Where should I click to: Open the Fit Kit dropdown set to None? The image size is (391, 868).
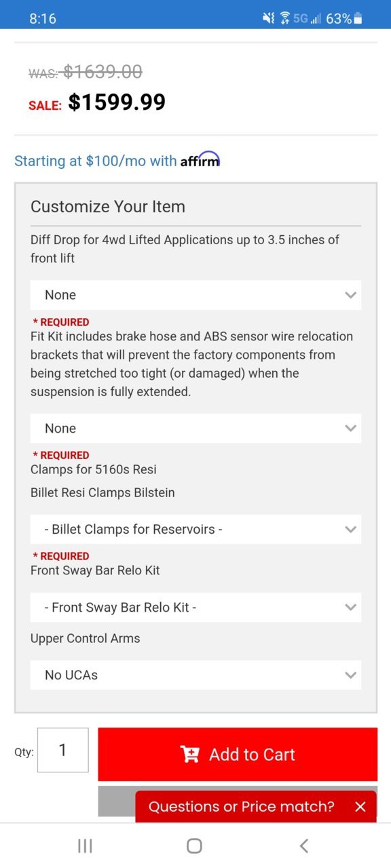[195, 429]
